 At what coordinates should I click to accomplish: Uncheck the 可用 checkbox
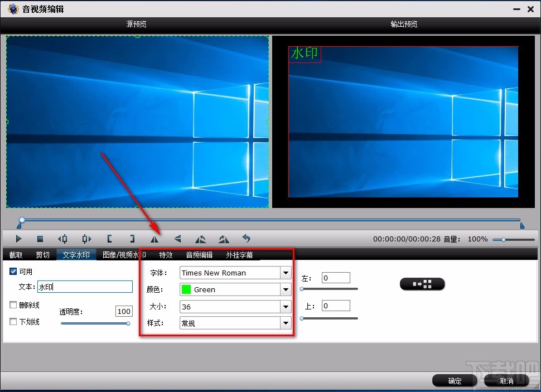pos(13,272)
